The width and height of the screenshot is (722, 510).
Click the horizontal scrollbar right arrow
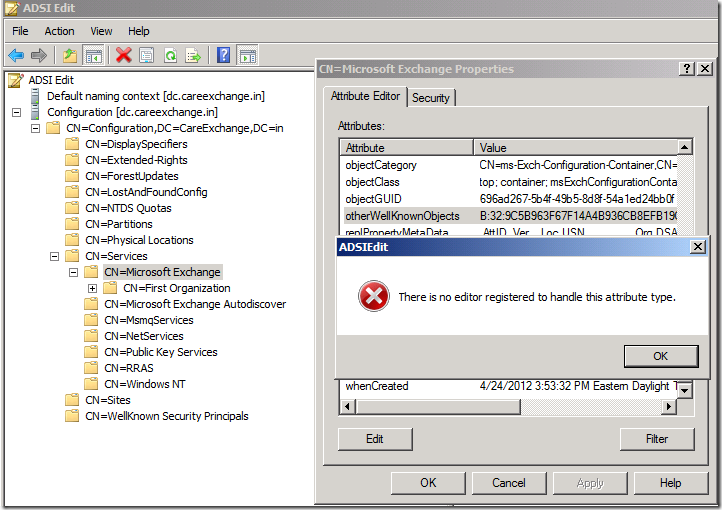coord(669,406)
